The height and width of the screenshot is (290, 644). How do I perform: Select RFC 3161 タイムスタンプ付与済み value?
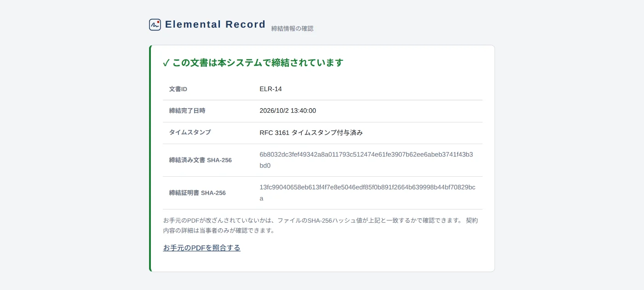coord(311,133)
